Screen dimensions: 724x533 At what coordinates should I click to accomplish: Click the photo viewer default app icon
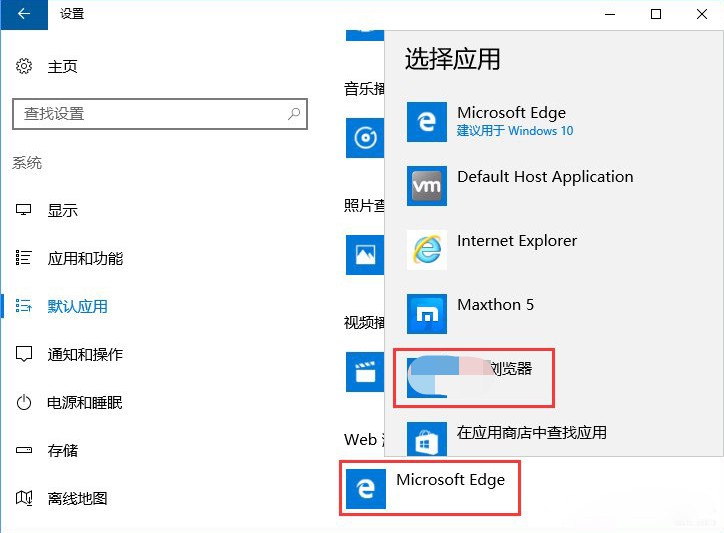coord(364,254)
